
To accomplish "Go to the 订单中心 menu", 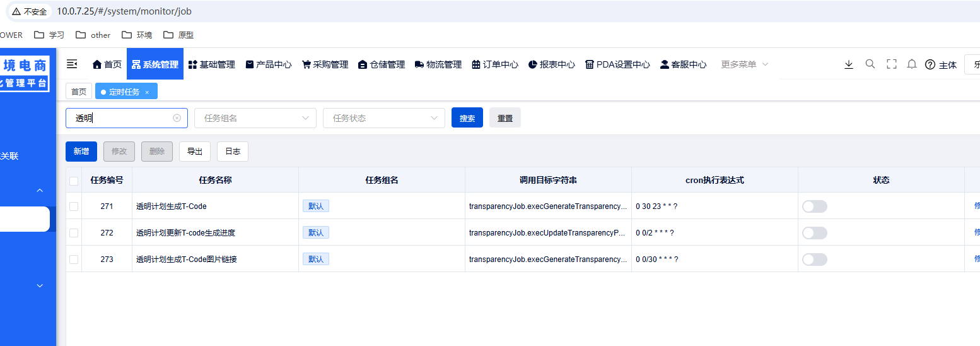I will 495,64.
